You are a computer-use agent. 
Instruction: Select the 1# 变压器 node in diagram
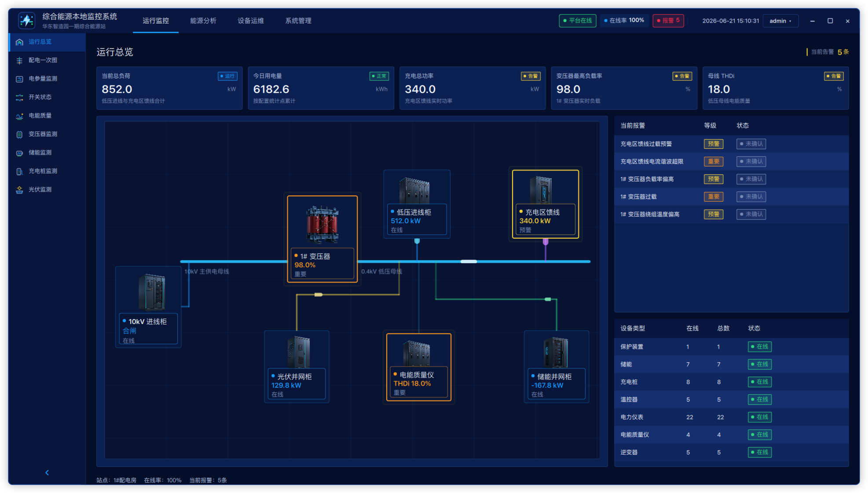coord(322,239)
